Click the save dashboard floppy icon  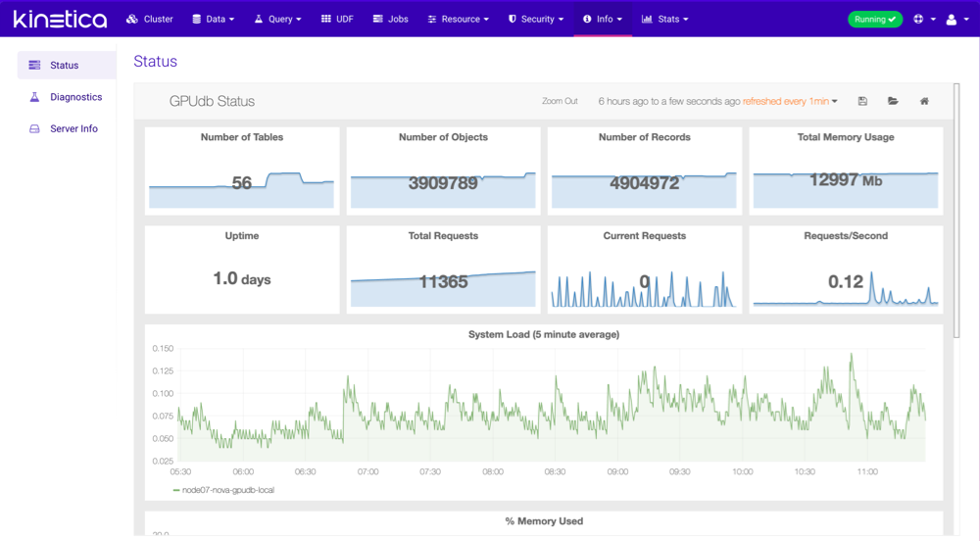click(862, 101)
